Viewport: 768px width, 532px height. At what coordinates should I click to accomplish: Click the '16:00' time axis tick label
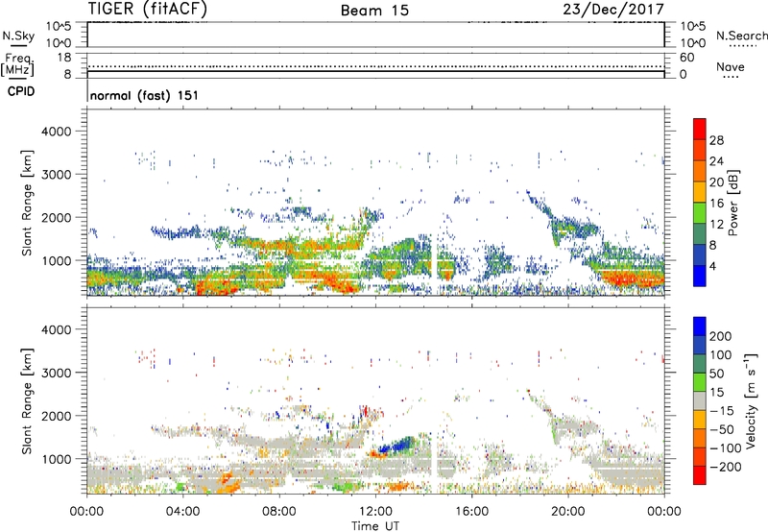point(471,512)
